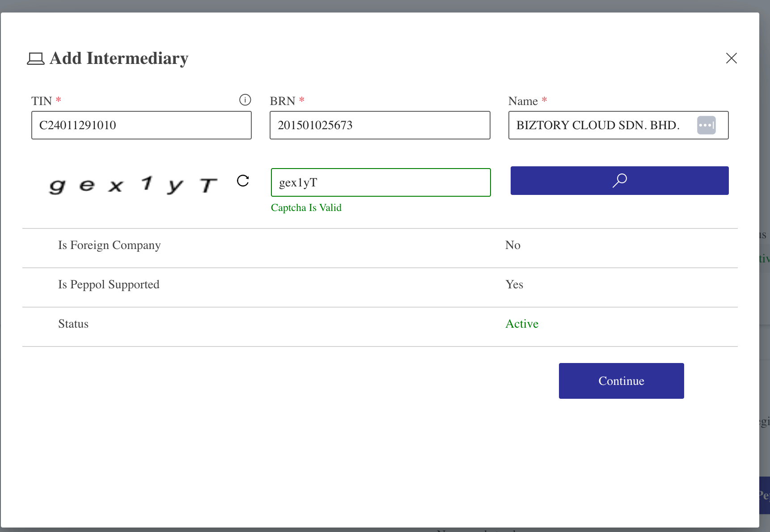Click the 'Add Intermediary' dialog title
The width and height of the screenshot is (770, 532).
click(x=119, y=59)
